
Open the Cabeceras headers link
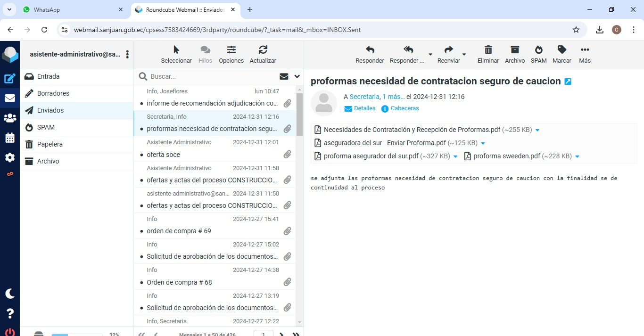[x=405, y=108]
